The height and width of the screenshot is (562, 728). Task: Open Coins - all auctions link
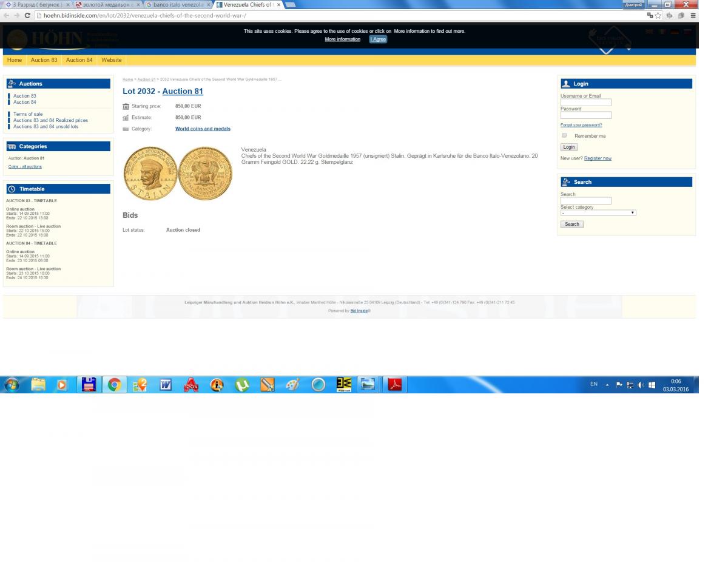click(25, 166)
